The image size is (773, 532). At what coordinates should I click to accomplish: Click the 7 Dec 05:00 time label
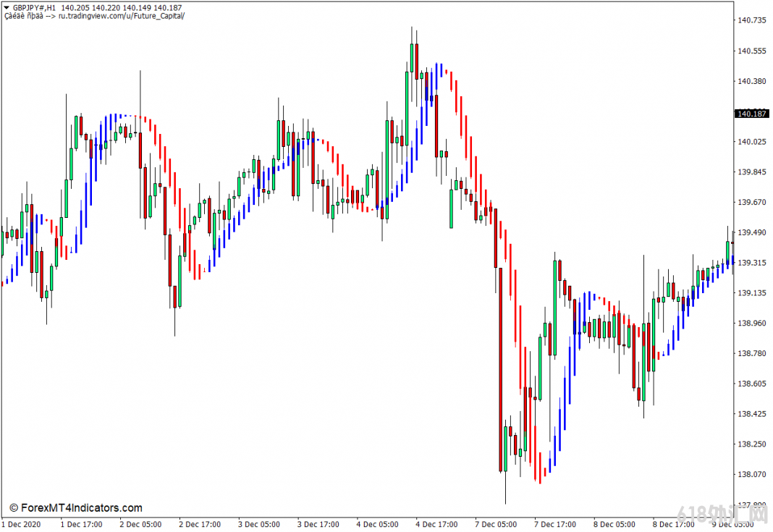[496, 524]
